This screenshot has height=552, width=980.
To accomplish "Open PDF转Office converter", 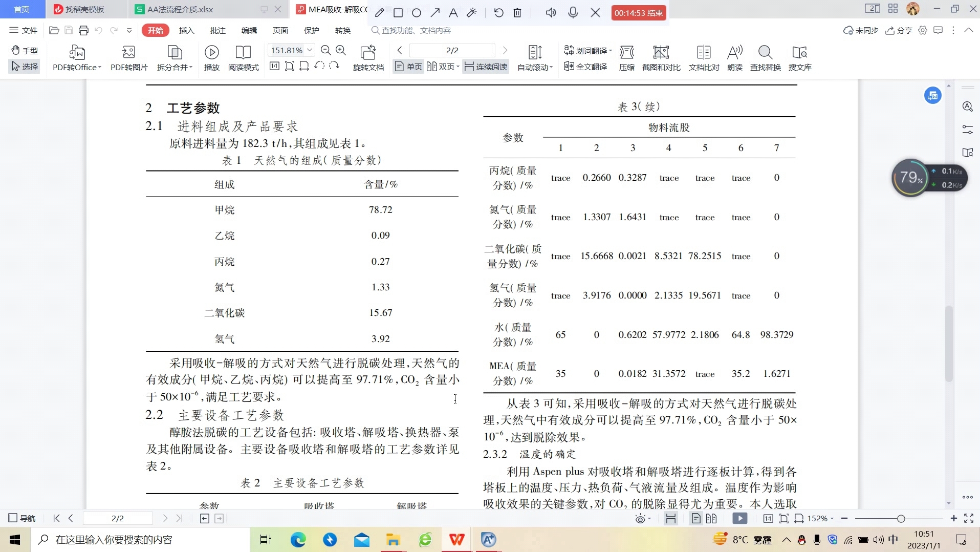I will [77, 58].
